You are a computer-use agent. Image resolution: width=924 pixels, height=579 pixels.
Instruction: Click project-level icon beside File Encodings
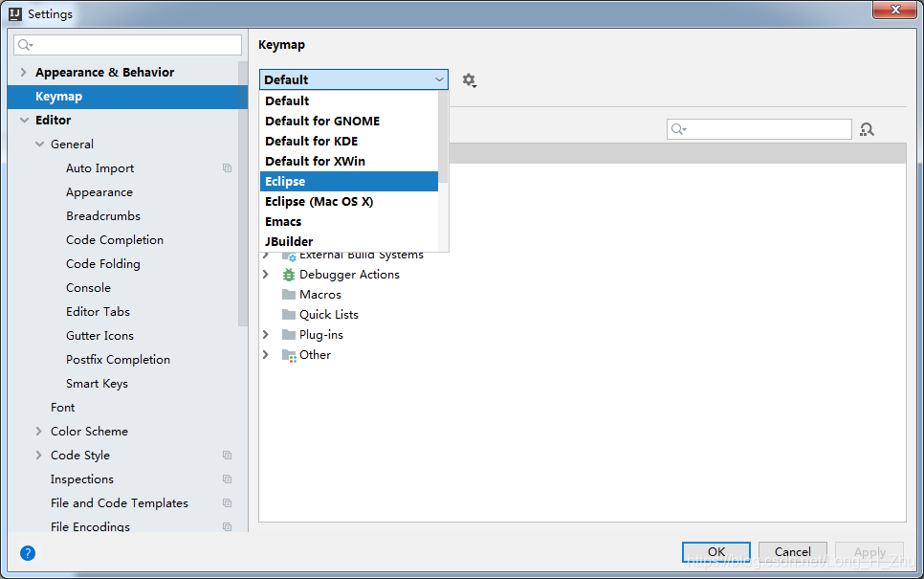click(x=227, y=526)
